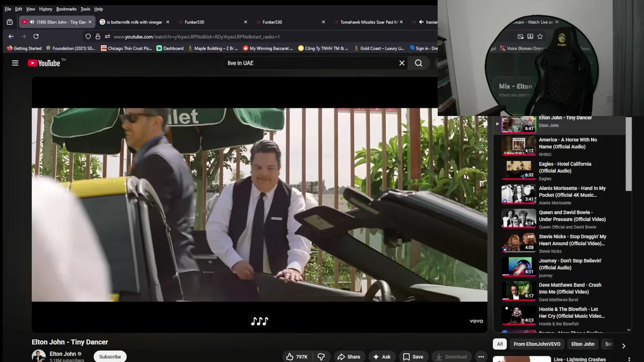Open the Firefox View icon left of tabs

pyautogui.click(x=10, y=22)
